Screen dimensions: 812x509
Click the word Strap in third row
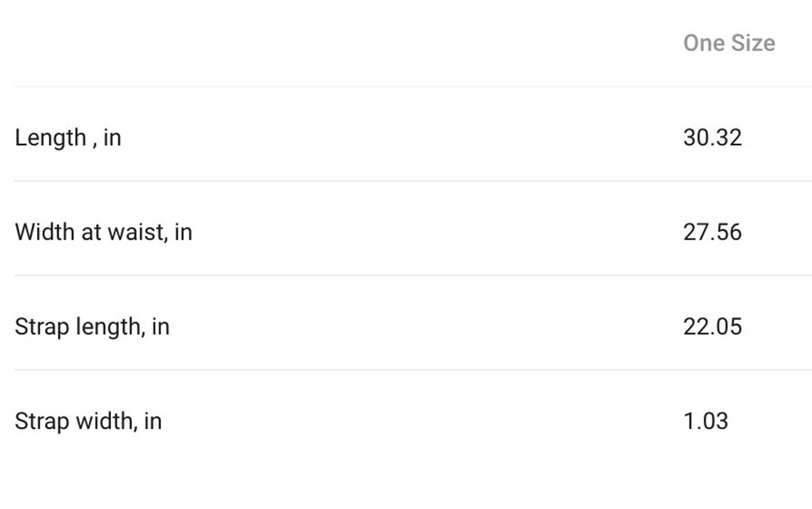[42, 328]
